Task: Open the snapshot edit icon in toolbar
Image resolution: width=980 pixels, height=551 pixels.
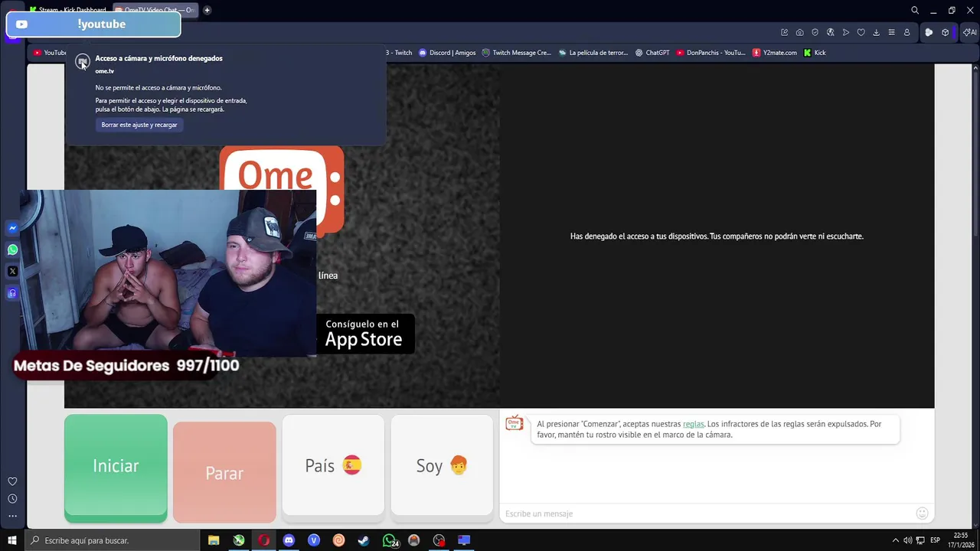Action: coord(784,32)
